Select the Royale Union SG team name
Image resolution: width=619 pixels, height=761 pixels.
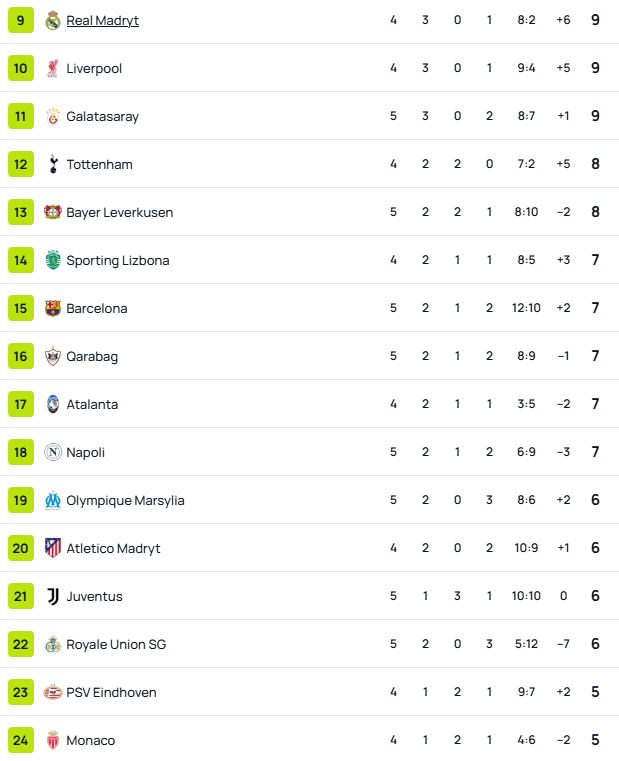click(116, 644)
